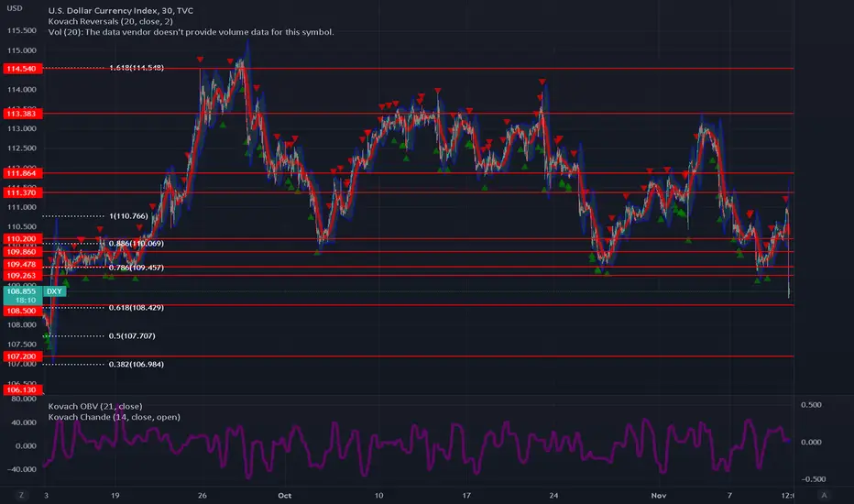Click the DXY symbol price tag
This screenshot has height=504, width=854.
54,291
